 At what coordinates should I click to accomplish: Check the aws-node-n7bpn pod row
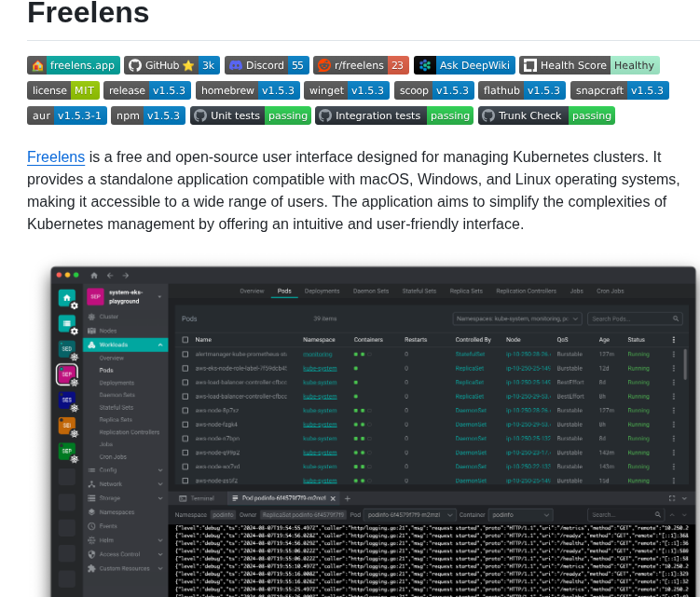pyautogui.click(x=185, y=438)
